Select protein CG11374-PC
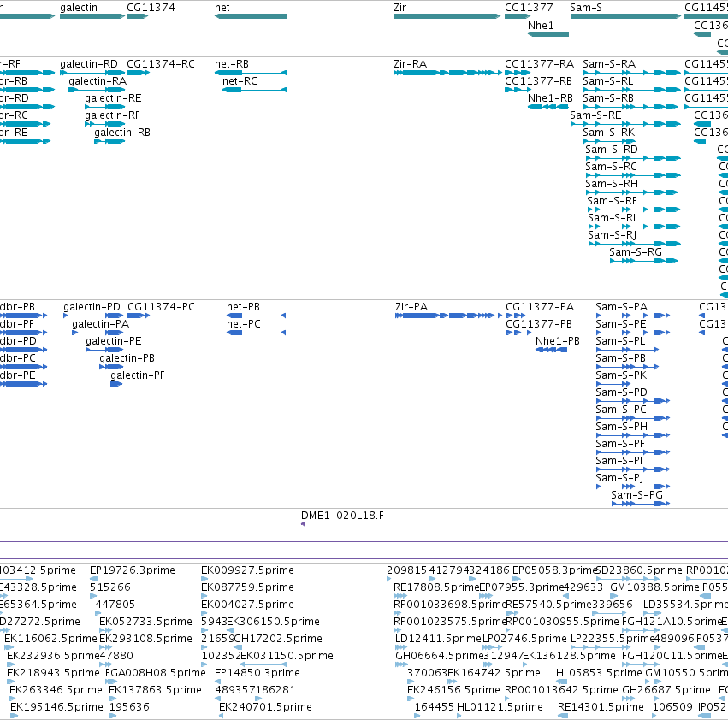The height and width of the screenshot is (720, 728). 139,316
